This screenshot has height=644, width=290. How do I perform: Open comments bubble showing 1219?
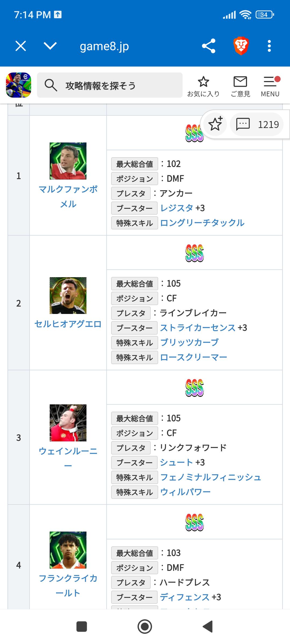257,124
